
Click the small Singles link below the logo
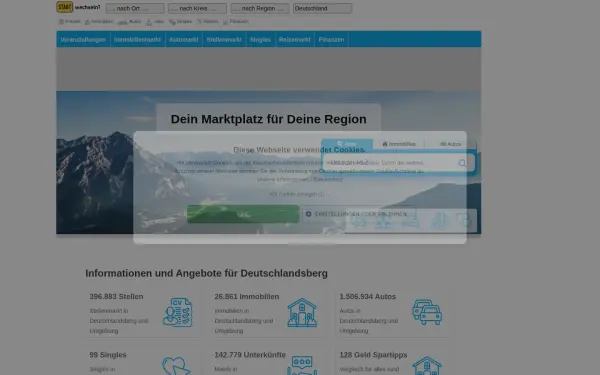coord(180,21)
